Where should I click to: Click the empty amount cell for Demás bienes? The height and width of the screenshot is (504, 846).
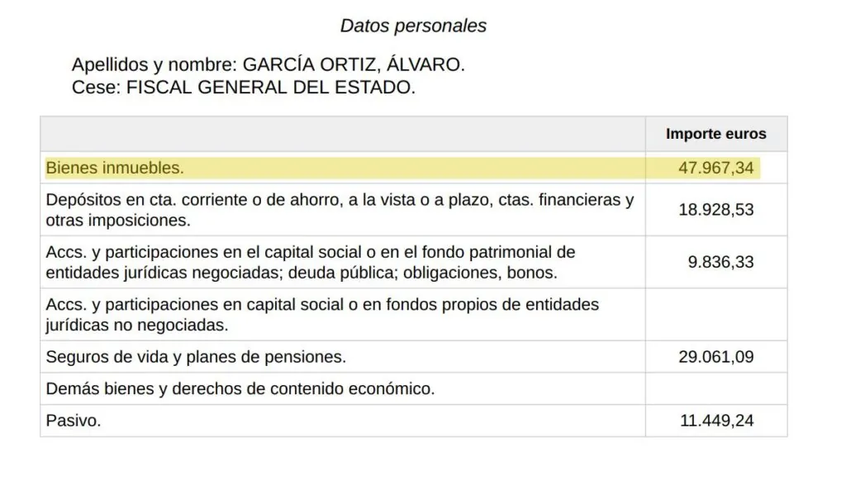pos(716,388)
